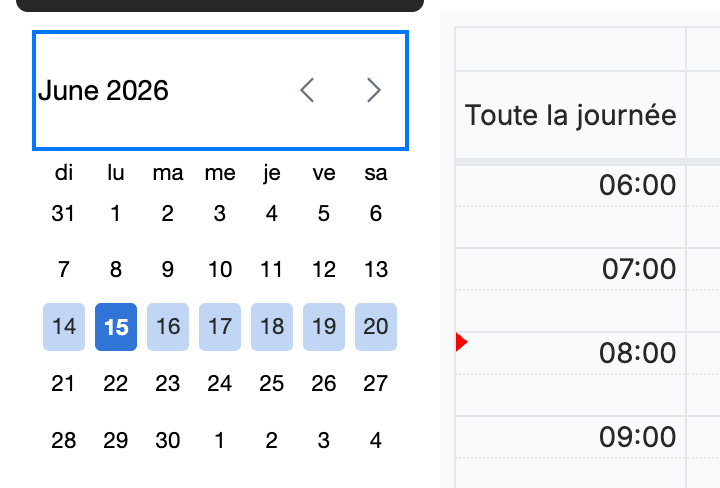The image size is (720, 488).
Task: Choose June 22 in the date picker
Action: [116, 383]
